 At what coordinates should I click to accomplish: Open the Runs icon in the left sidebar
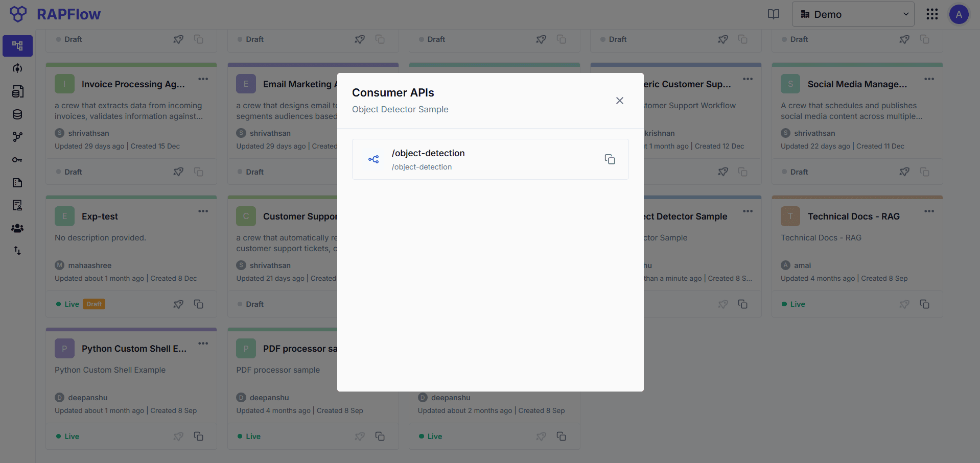(17, 68)
